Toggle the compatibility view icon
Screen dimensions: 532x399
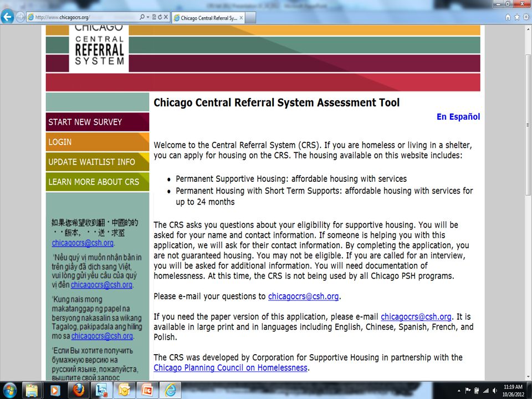(154, 17)
